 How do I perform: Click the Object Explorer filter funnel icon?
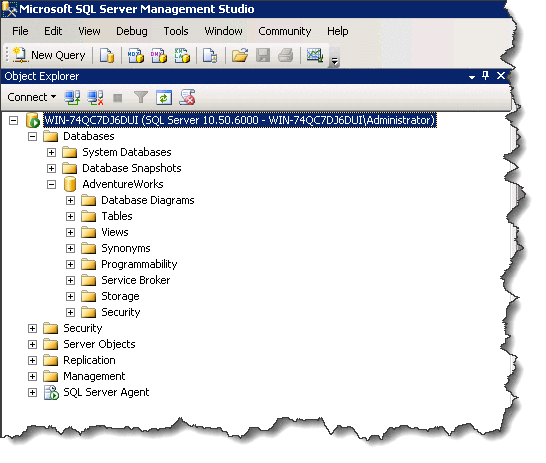pyautogui.click(x=141, y=97)
